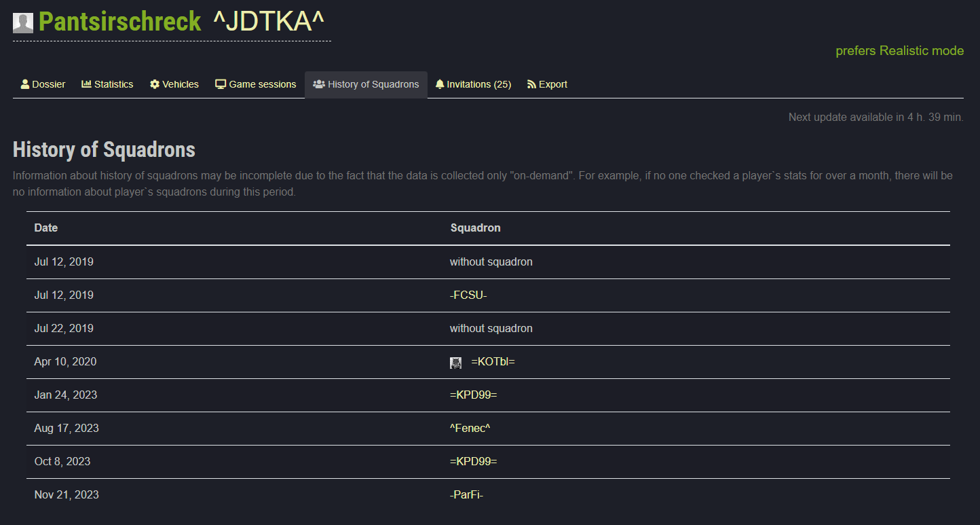The image size is (980, 525).
Task: Visit the =KOTbl= squadron page
Action: 493,361
